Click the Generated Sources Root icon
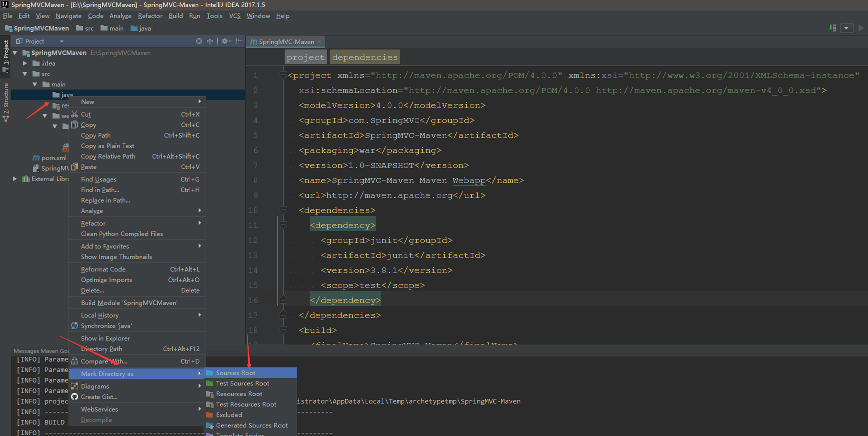The width and height of the screenshot is (868, 436). pos(210,425)
